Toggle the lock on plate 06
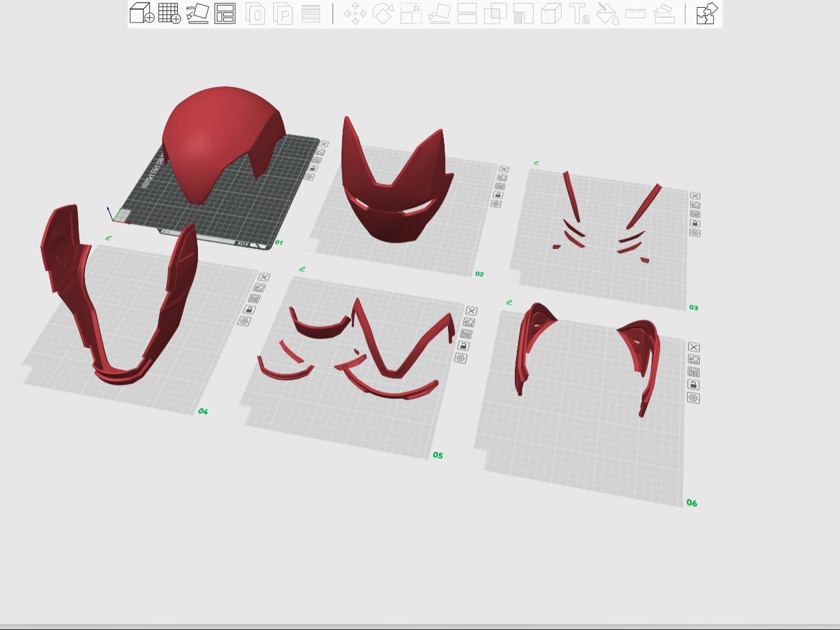The width and height of the screenshot is (840, 630). (693, 385)
